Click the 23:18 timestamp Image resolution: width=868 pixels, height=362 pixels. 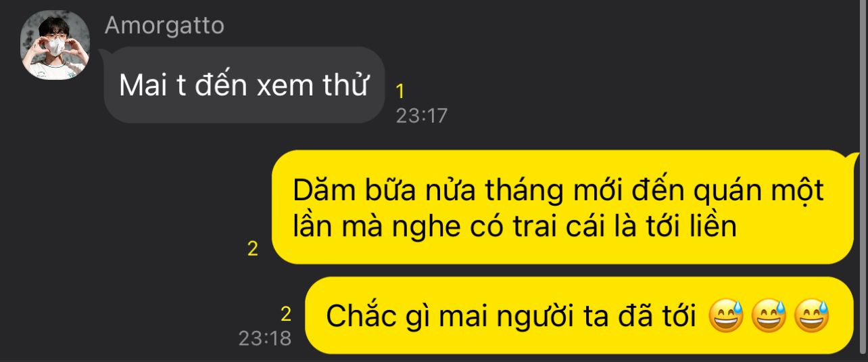click(264, 338)
